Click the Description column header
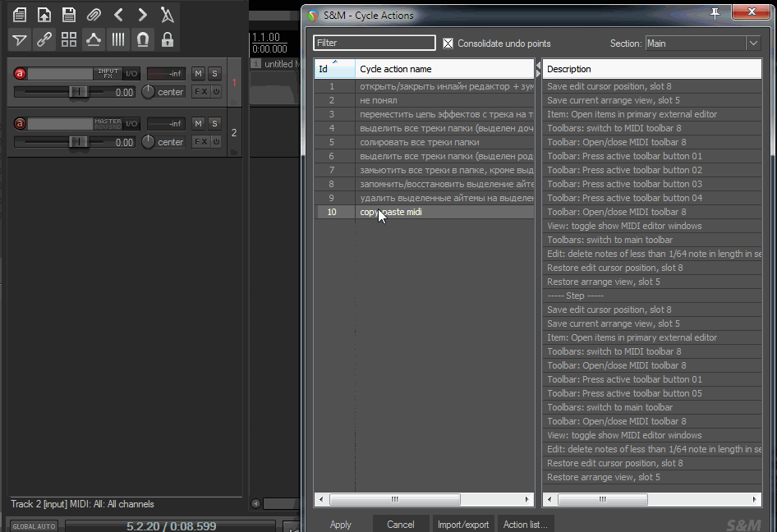This screenshot has height=532, width=777. point(652,69)
